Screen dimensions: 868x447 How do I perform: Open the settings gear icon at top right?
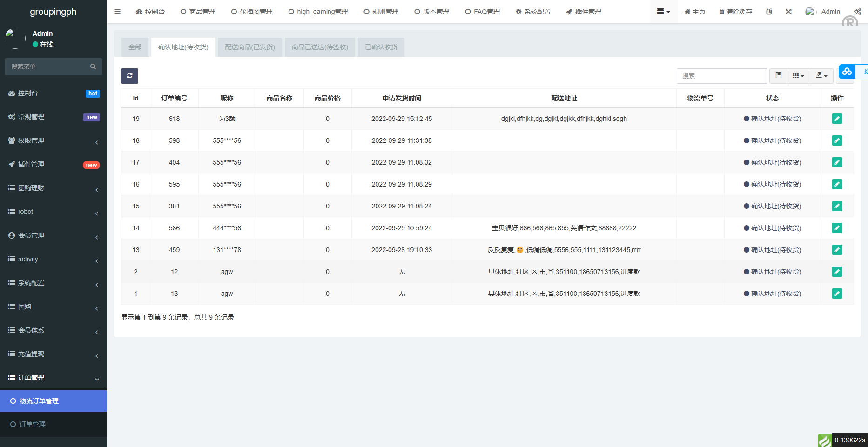[858, 12]
